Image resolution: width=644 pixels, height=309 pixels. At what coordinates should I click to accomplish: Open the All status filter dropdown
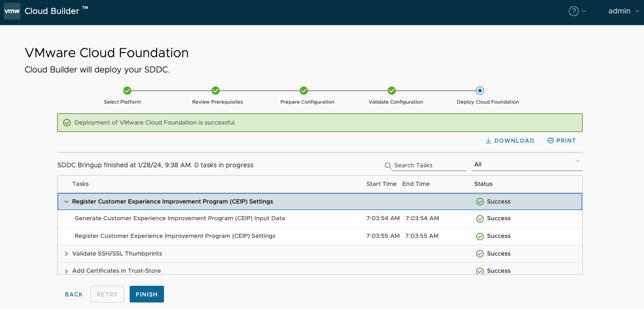(527, 164)
